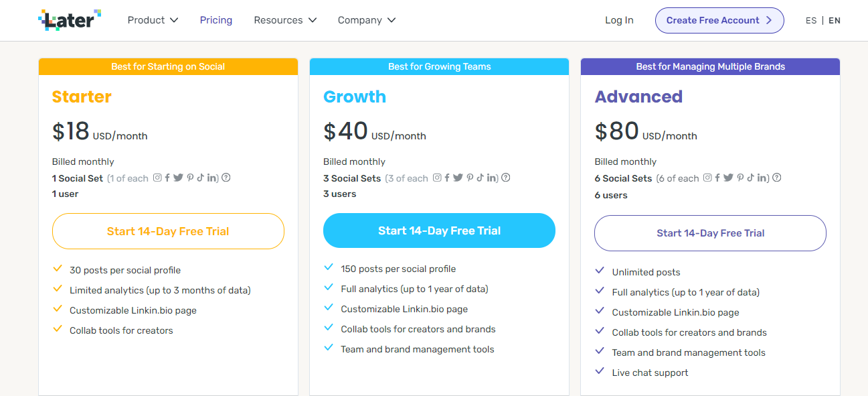Image resolution: width=868 pixels, height=396 pixels.
Task: Click the Facebook icon in the Starter plan
Action: 167,178
